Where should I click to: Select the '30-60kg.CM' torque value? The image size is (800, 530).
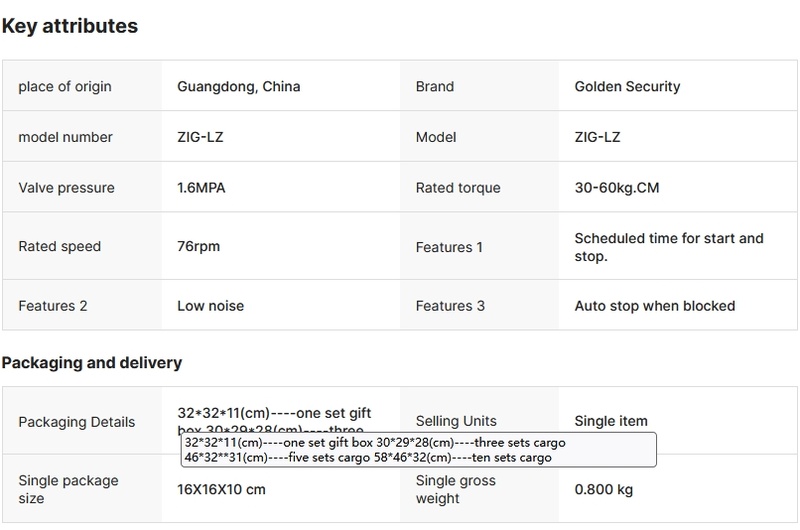pos(616,188)
